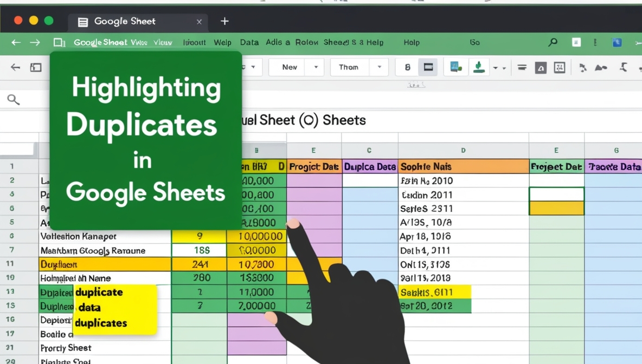Click the 'Prorcly Sheet' cell
This screenshot has width=642, height=364.
(x=105, y=348)
